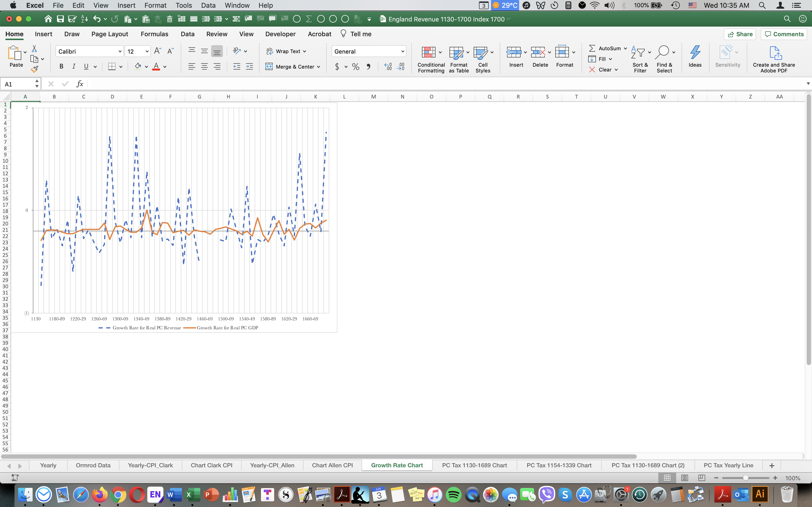
Task: Open the Comments button
Action: [x=784, y=34]
